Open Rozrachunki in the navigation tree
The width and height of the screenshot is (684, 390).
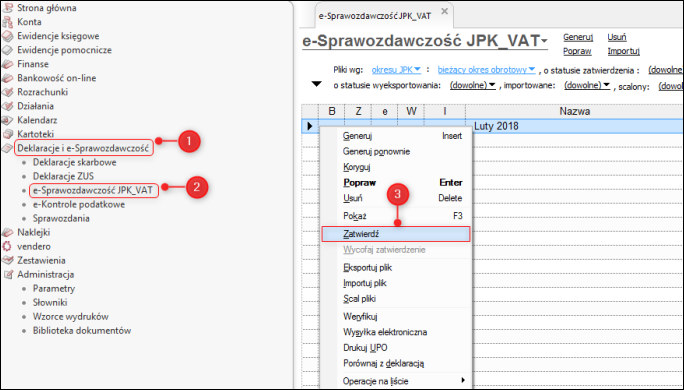coord(42,92)
